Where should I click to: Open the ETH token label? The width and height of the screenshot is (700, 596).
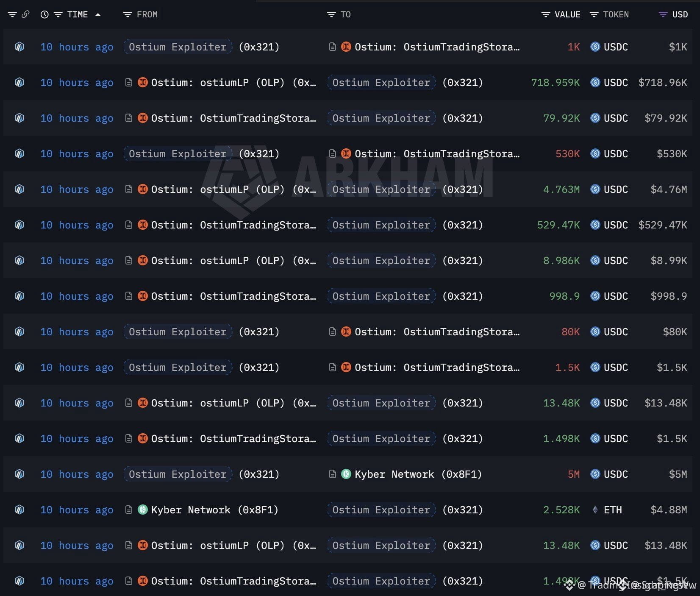613,510
